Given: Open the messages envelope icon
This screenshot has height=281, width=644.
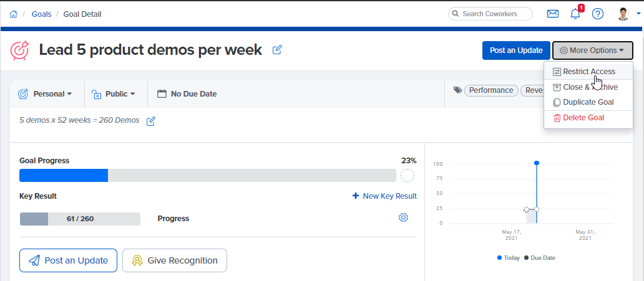Looking at the screenshot, I should tap(552, 14).
